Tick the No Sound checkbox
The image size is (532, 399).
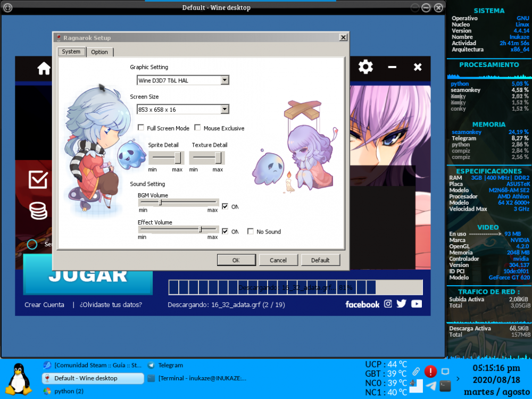click(x=251, y=231)
